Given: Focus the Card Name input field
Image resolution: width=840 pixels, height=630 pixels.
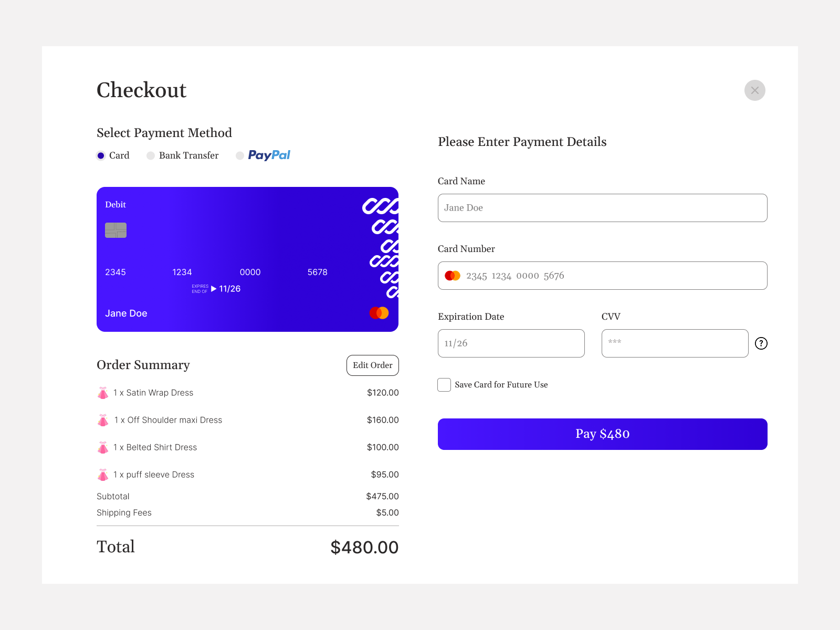Looking at the screenshot, I should tap(603, 208).
